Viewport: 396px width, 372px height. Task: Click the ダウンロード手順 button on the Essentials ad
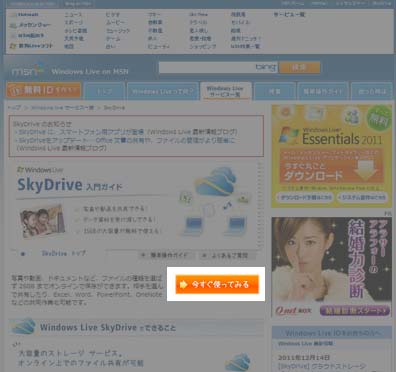pos(305,198)
